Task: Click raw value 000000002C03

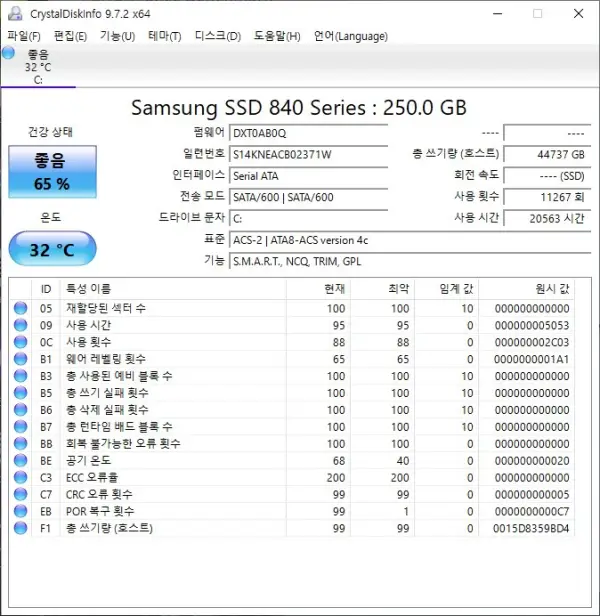Action: [532, 342]
